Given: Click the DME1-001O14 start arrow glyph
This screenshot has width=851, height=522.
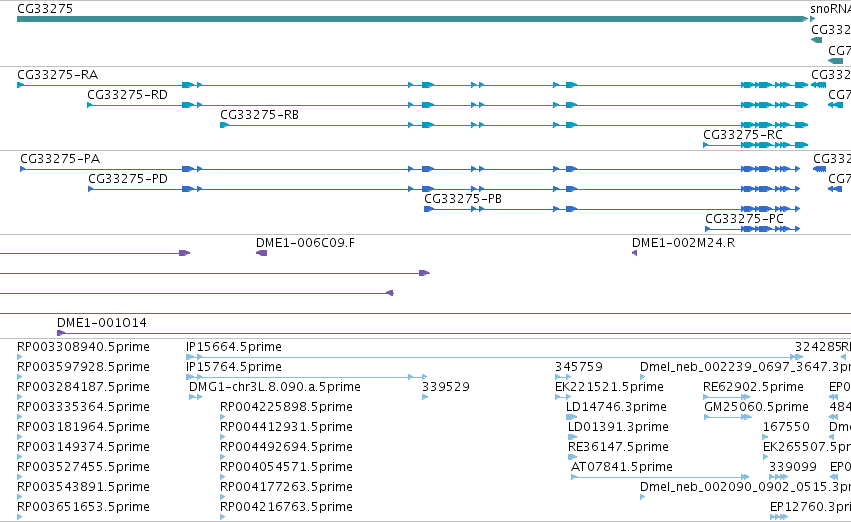Looking at the screenshot, I should (61, 333).
